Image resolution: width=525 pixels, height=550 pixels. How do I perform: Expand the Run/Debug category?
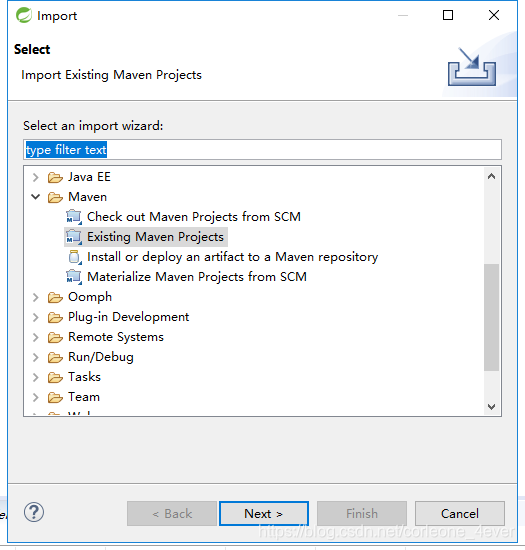(35, 357)
